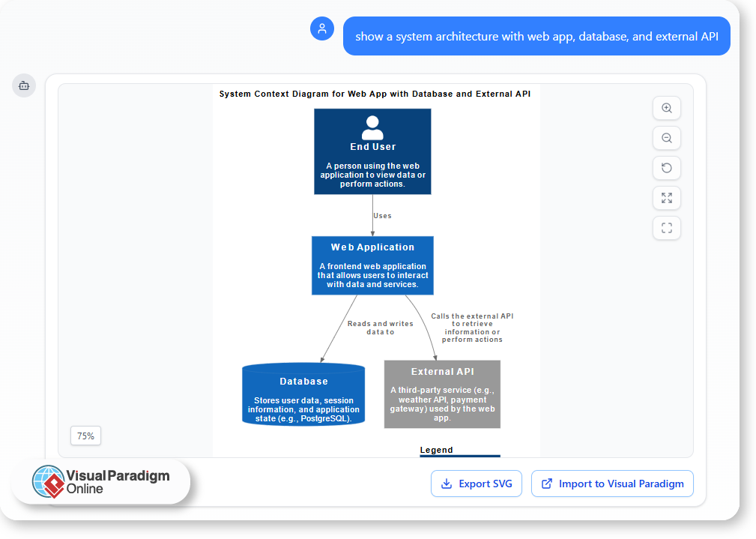The width and height of the screenshot is (756, 539).
Task: Select the External API node
Action: pos(442,394)
